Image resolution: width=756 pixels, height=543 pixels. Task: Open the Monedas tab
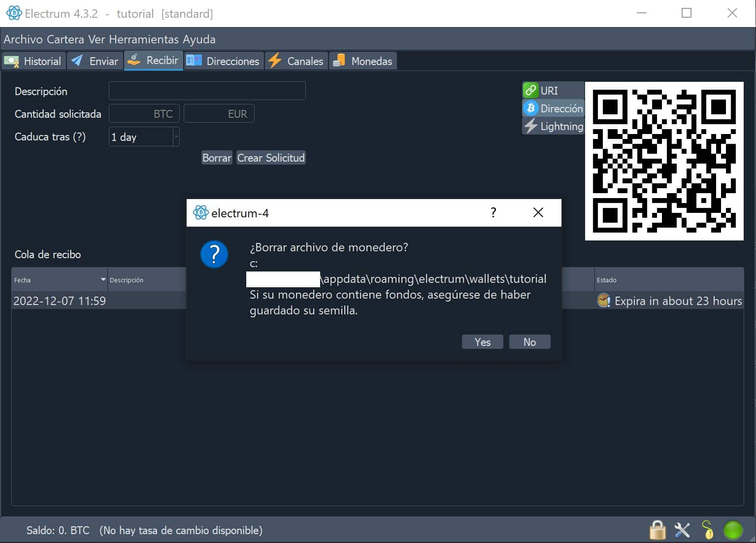[x=363, y=61]
